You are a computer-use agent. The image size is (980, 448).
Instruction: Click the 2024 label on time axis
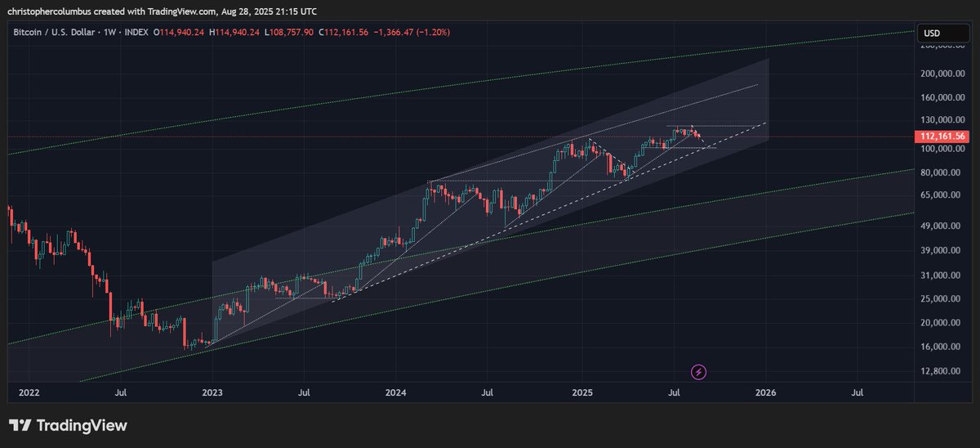coord(396,393)
